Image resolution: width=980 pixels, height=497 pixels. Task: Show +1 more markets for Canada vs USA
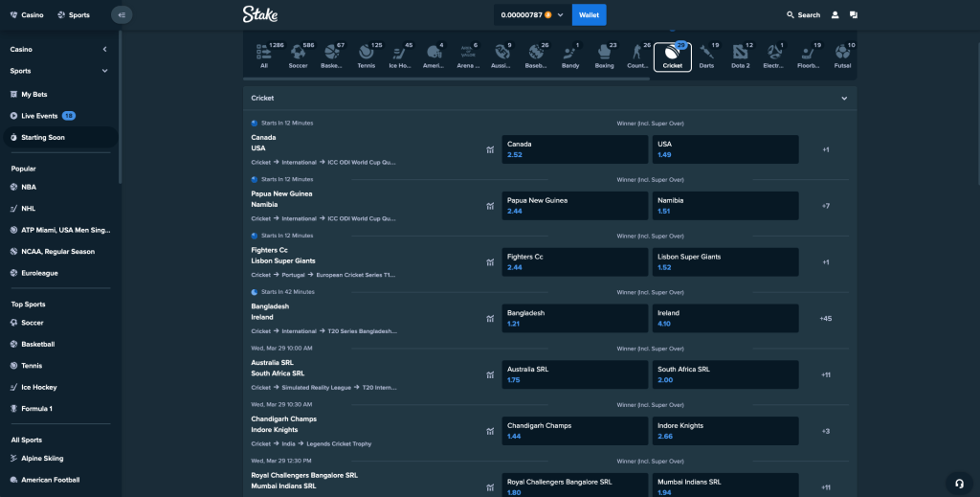[x=826, y=150]
